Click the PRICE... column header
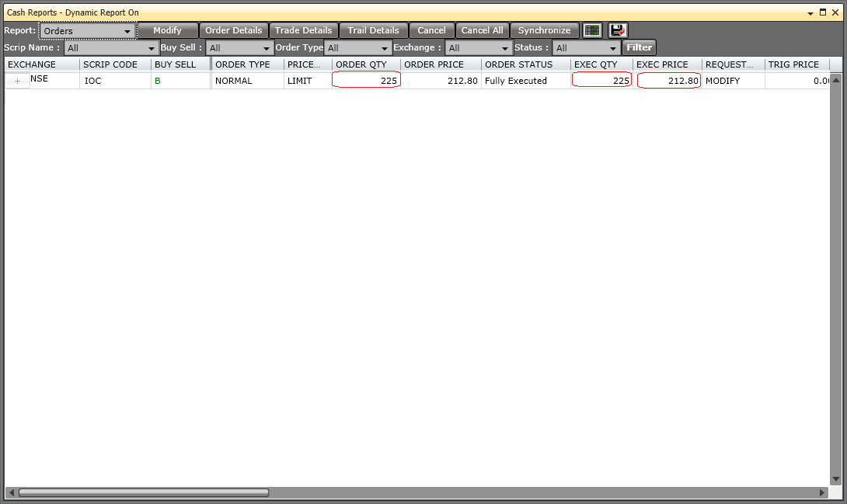Viewport: 847px width, 504px height. click(308, 64)
